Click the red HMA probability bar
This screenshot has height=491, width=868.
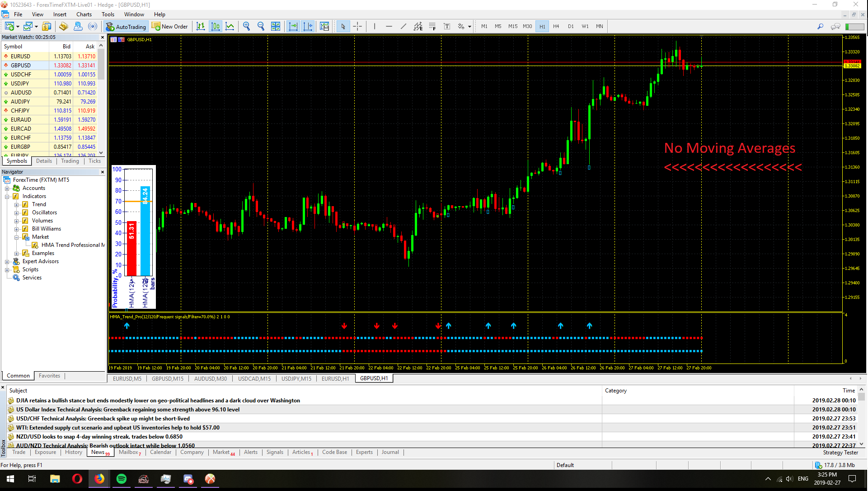[131, 248]
